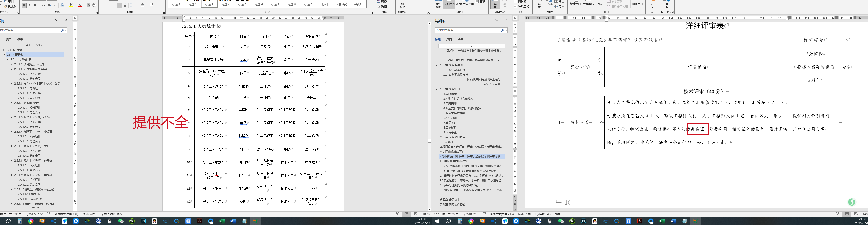Switch to 结果 tab in left navigation
This screenshot has height=225, width=868.
pyautogui.click(x=20, y=39)
